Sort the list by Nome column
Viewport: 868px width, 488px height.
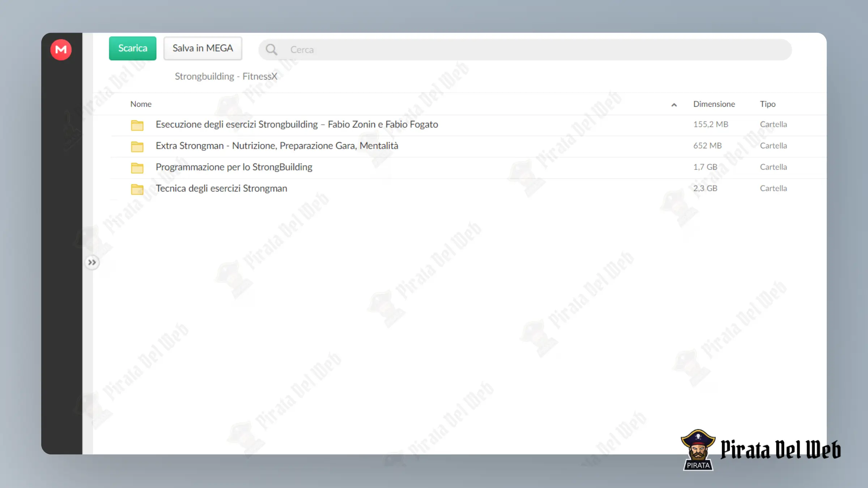coord(141,104)
